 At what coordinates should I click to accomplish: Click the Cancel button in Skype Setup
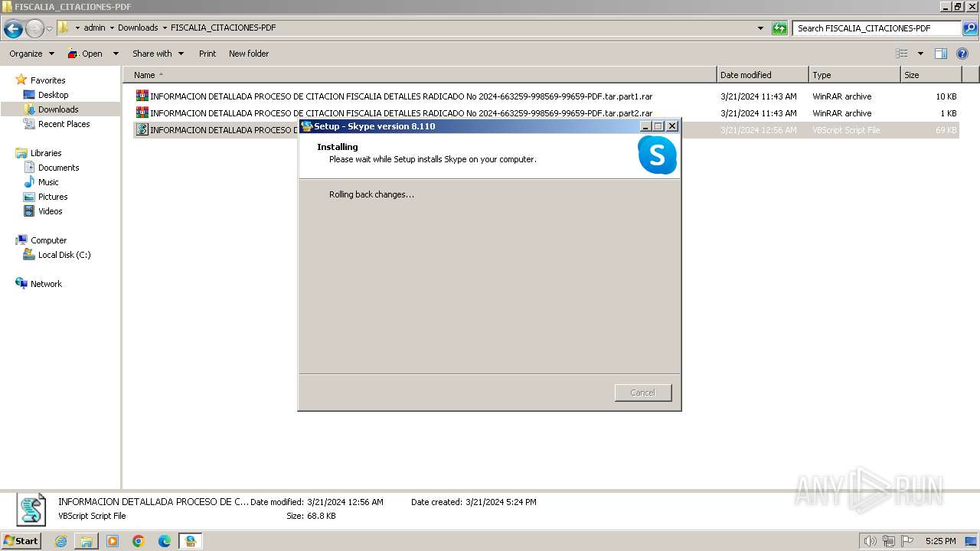642,393
